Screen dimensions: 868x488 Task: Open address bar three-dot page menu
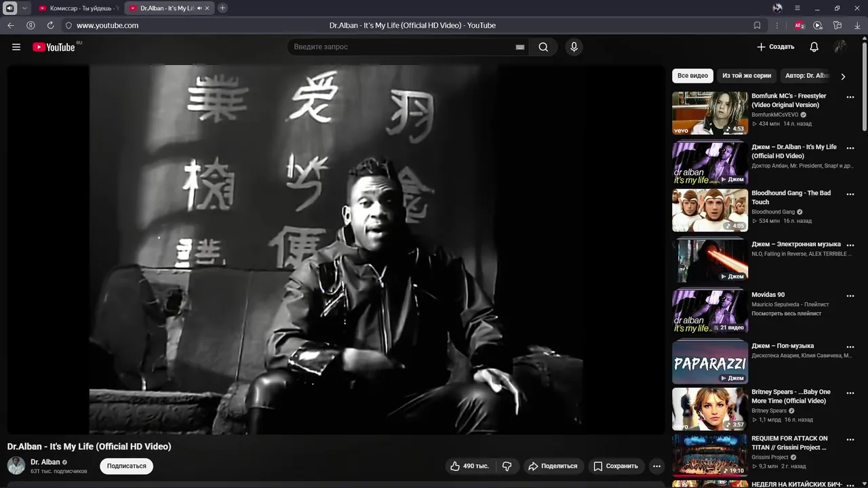777,25
